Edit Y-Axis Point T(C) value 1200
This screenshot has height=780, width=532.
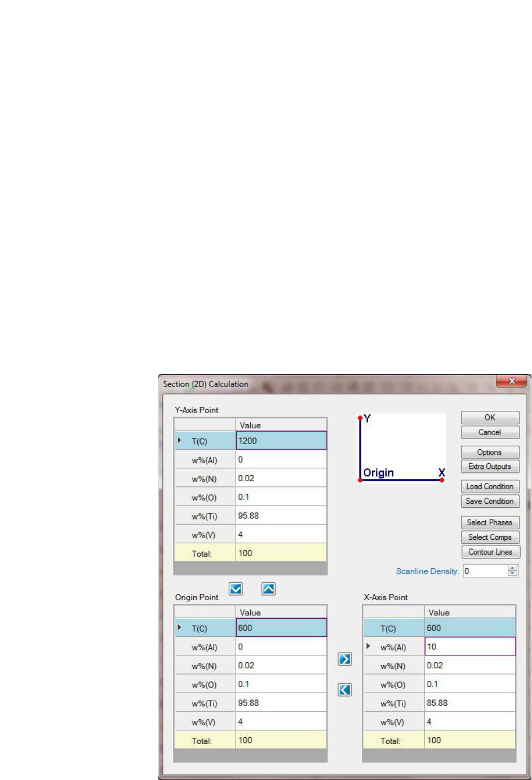coord(281,441)
